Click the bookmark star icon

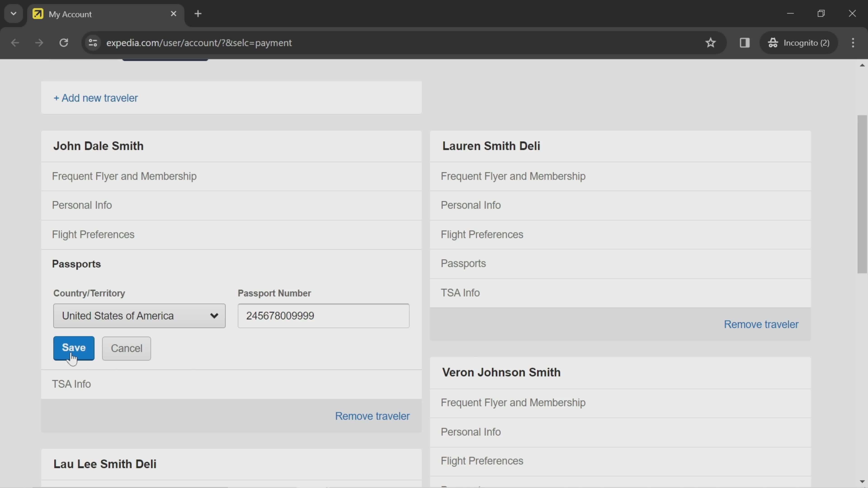[x=711, y=42]
